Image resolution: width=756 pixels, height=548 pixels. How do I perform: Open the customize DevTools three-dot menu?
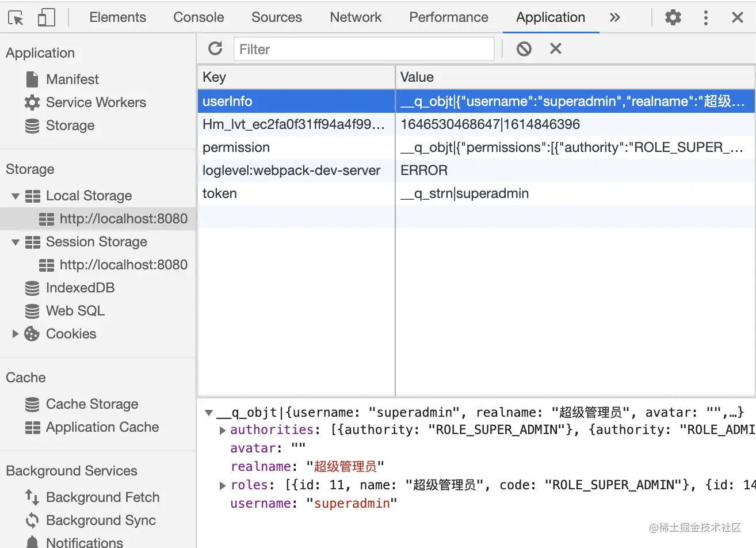(x=705, y=17)
